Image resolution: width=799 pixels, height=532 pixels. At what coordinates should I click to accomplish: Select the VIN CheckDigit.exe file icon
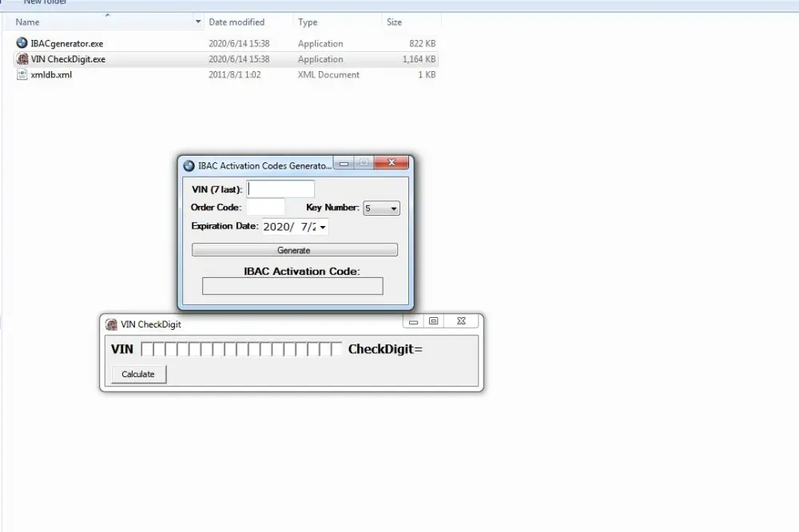22,59
